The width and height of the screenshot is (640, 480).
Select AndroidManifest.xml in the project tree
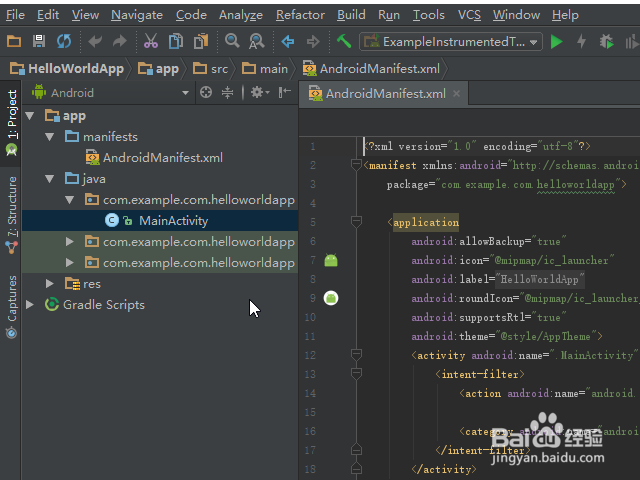[160, 158]
